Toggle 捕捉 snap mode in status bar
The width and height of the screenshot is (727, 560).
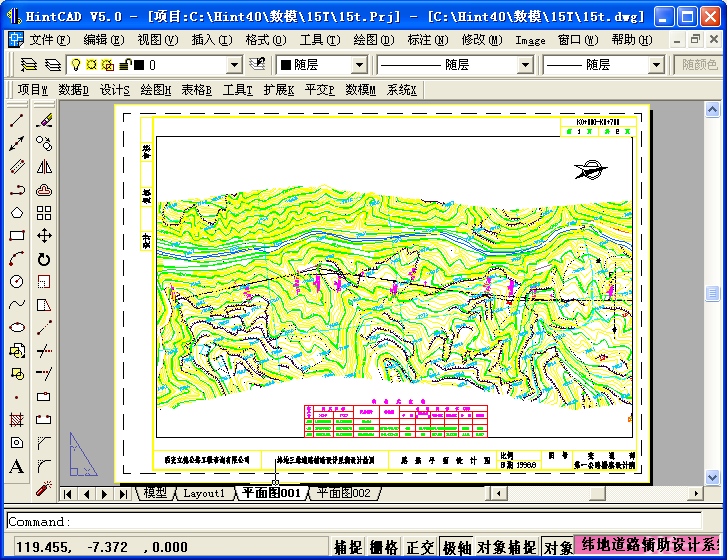pos(347,548)
